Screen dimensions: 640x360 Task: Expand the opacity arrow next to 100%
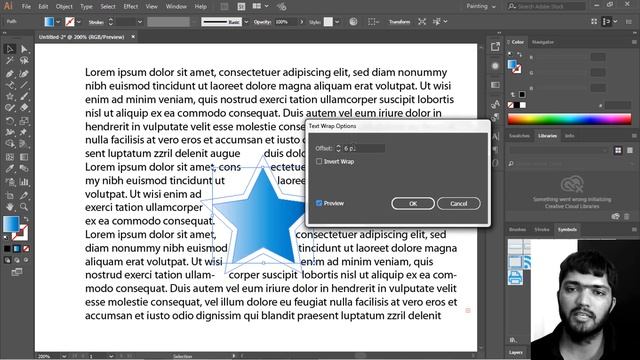pyautogui.click(x=302, y=22)
